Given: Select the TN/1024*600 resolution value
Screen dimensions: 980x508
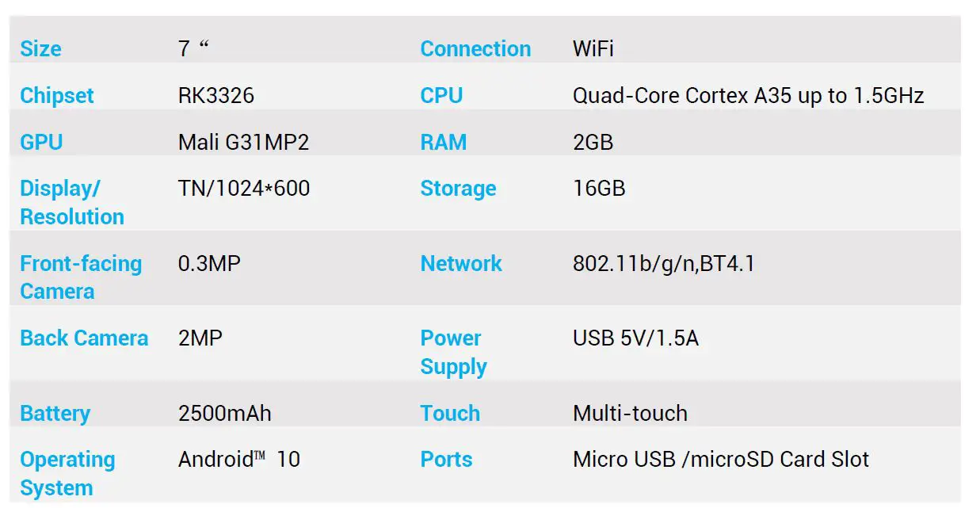Looking at the screenshot, I should click(x=244, y=189).
